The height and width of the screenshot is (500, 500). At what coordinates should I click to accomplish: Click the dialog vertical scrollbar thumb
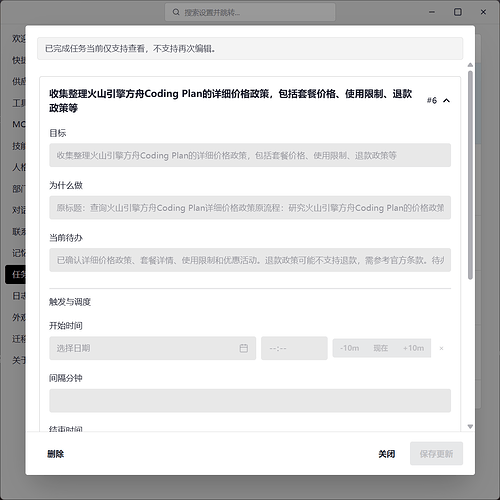470,175
